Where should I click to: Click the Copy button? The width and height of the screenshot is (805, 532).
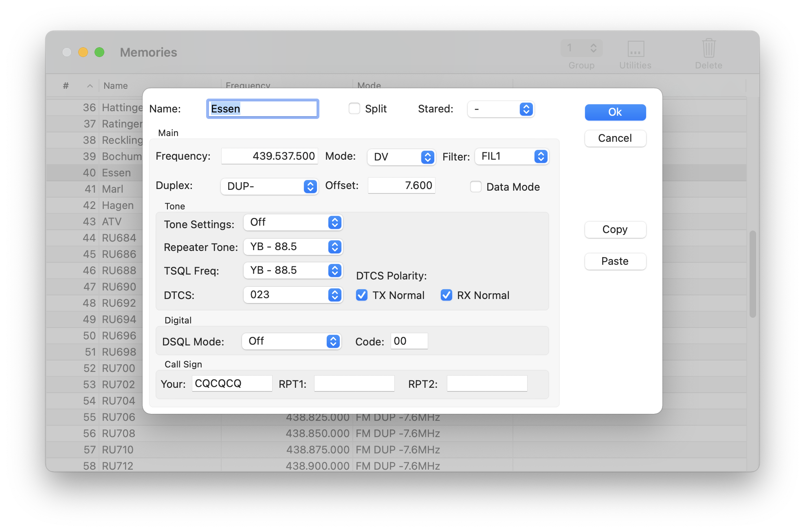[x=615, y=229]
